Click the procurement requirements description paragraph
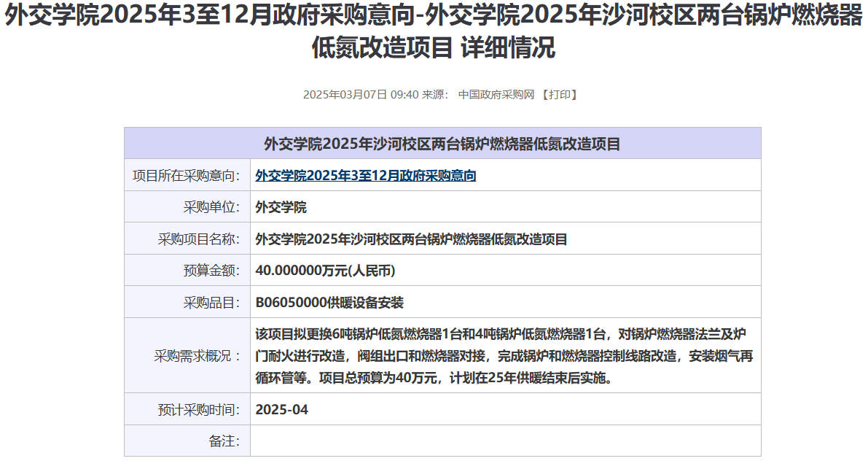This screenshot has width=868, height=461. click(504, 356)
